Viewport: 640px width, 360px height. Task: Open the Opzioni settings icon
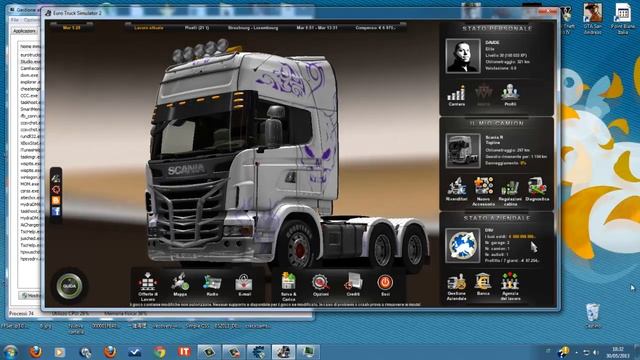tap(321, 284)
